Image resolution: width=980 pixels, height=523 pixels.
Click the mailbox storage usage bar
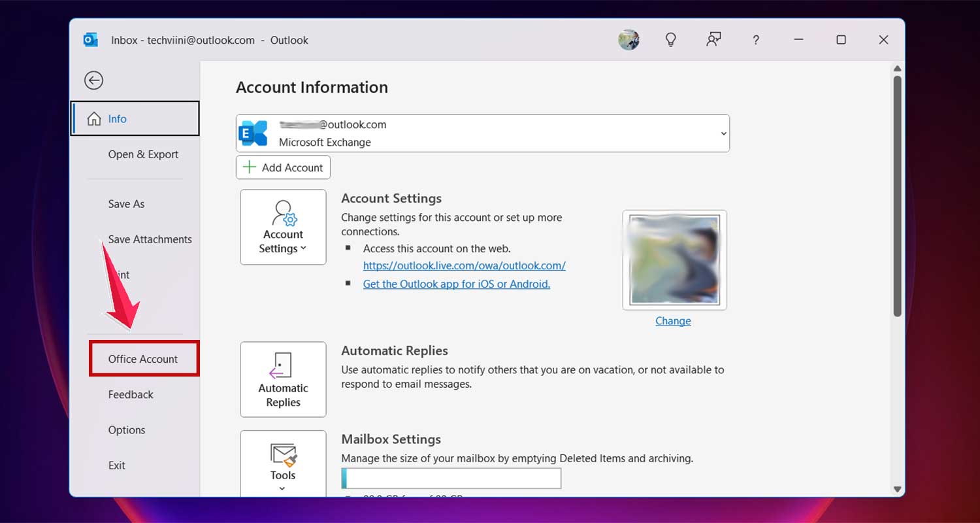click(x=451, y=478)
